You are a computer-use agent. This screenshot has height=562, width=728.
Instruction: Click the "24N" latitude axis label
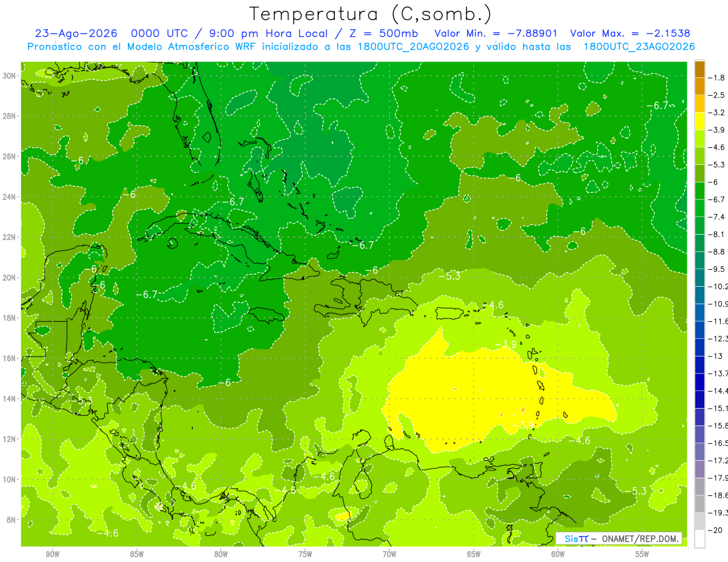coord(9,196)
